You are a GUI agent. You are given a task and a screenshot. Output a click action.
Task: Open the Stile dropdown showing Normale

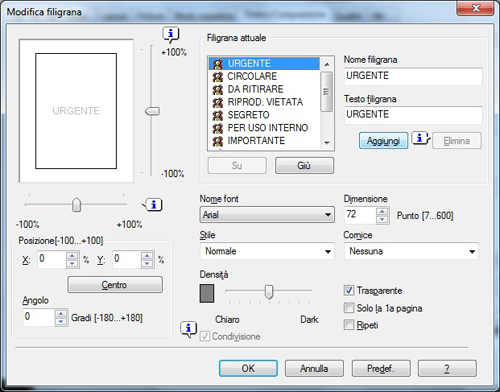tap(267, 251)
